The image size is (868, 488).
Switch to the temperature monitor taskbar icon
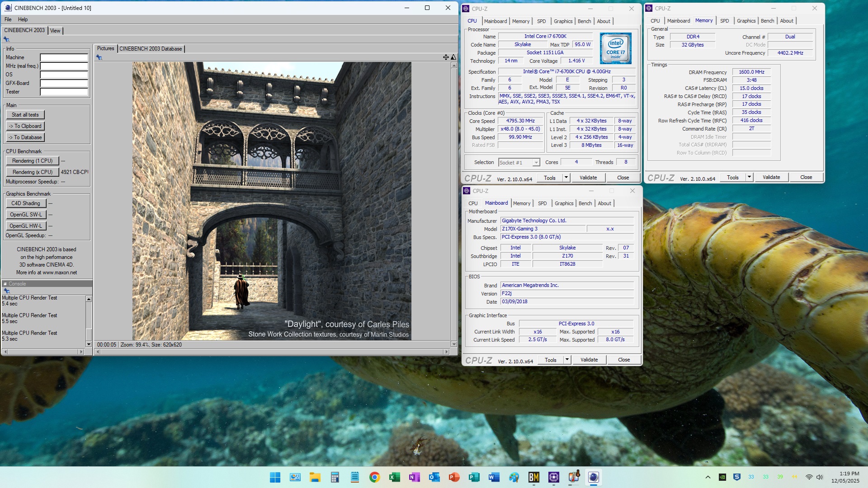tap(574, 477)
